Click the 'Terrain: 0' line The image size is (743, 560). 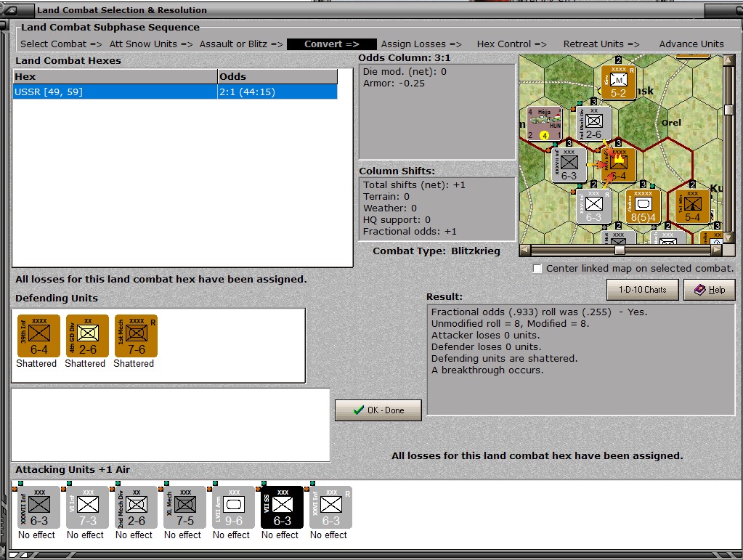(386, 197)
